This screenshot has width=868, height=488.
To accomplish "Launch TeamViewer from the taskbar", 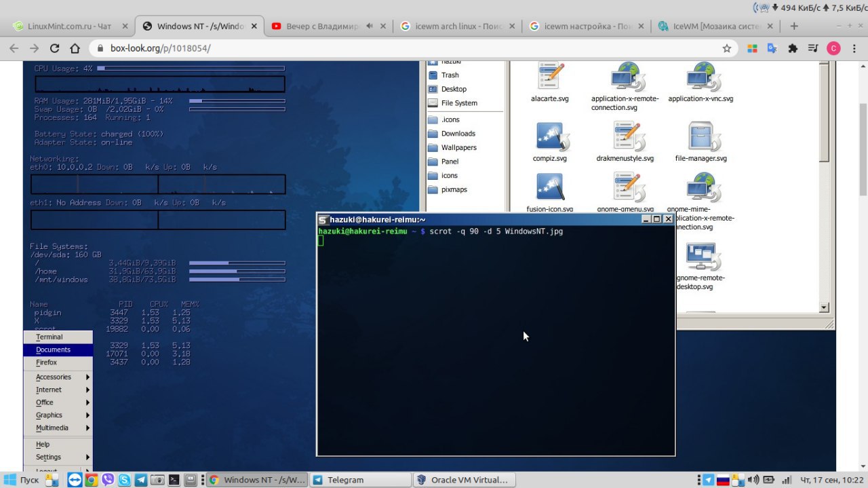I will click(x=75, y=480).
